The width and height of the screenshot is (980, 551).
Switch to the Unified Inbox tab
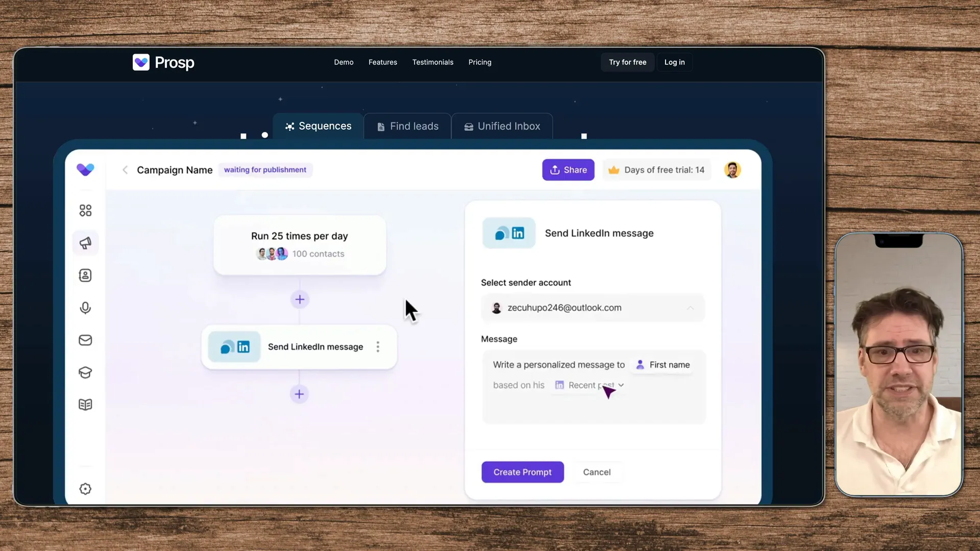pyautogui.click(x=502, y=126)
